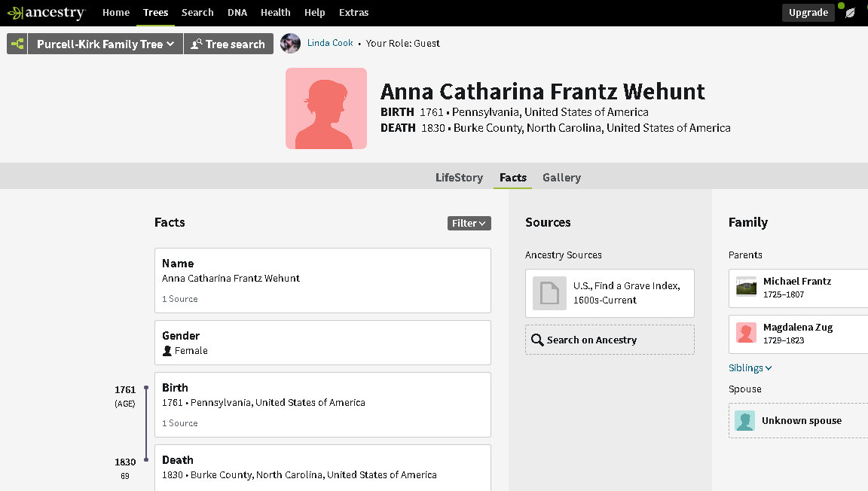Click the Tree search button

coord(228,44)
